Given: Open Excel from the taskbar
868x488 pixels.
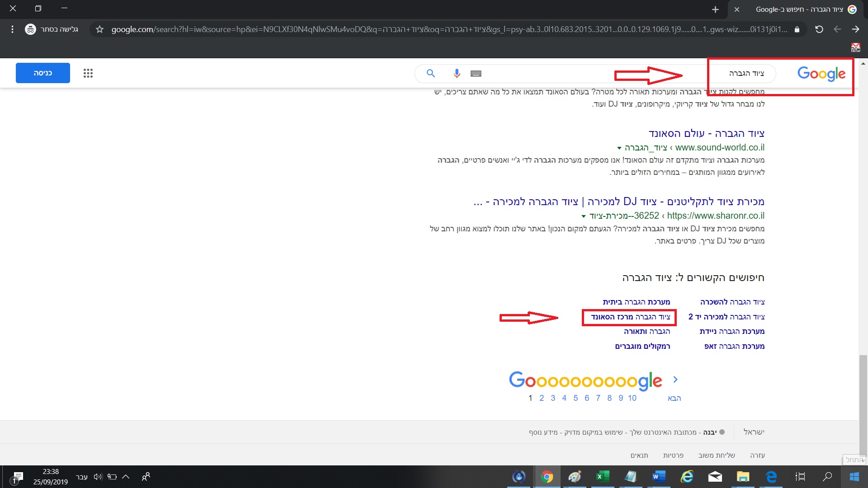Looking at the screenshot, I should [x=603, y=477].
